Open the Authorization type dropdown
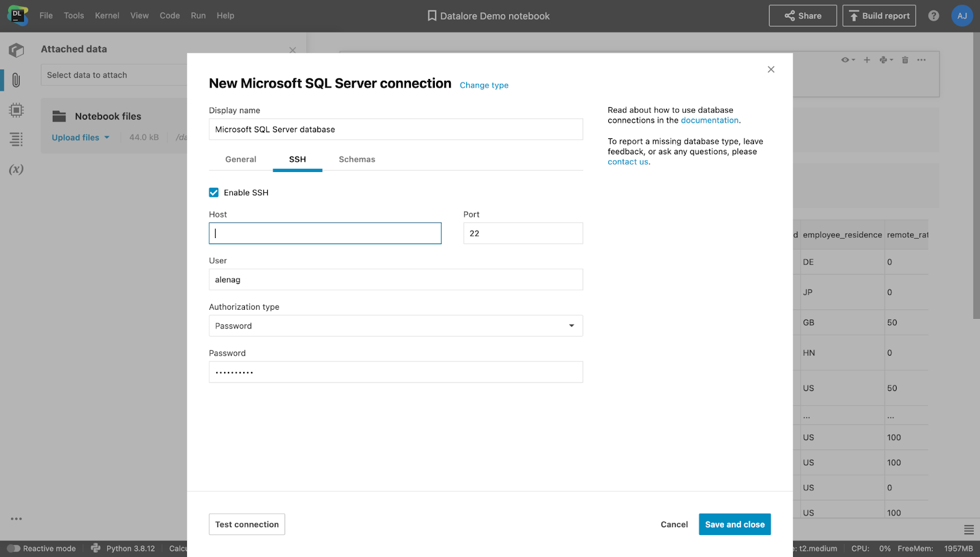Screen dimensions: 980x557 396,326
